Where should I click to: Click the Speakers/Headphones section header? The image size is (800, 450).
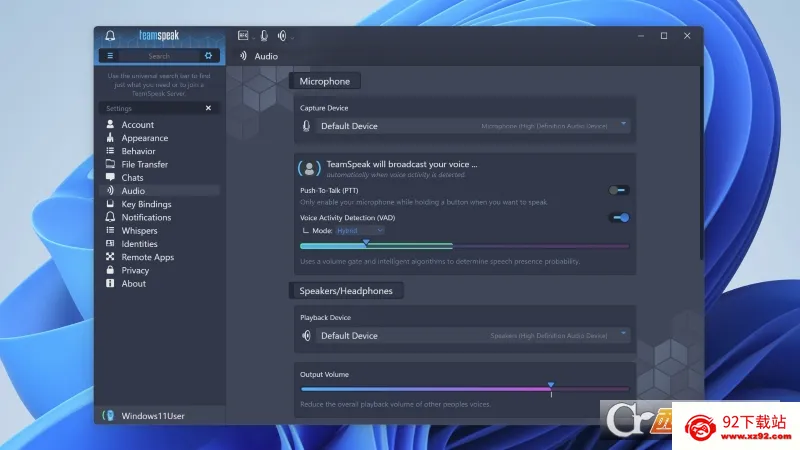tap(346, 291)
